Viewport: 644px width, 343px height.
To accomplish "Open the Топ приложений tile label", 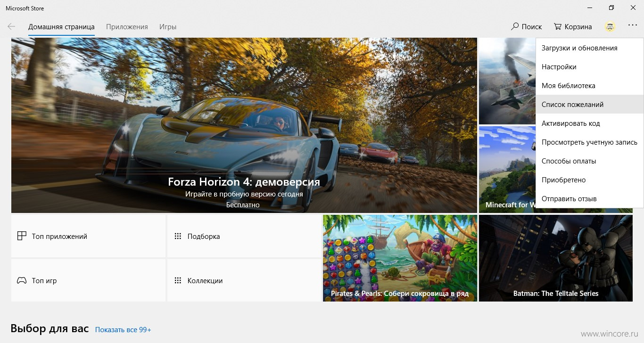I will click(x=59, y=237).
